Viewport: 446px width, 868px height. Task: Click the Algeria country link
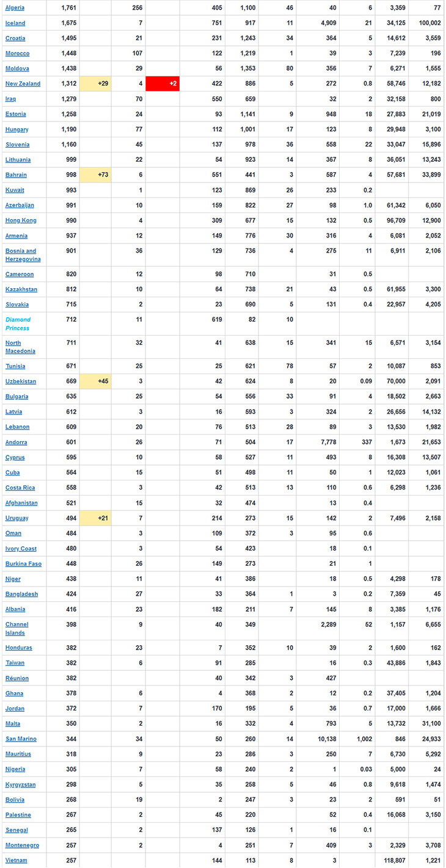[x=15, y=8]
